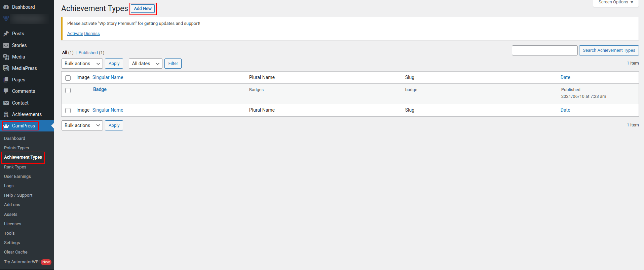The height and width of the screenshot is (270, 644).
Task: Click the Comments bubble icon
Action: pos(6,91)
